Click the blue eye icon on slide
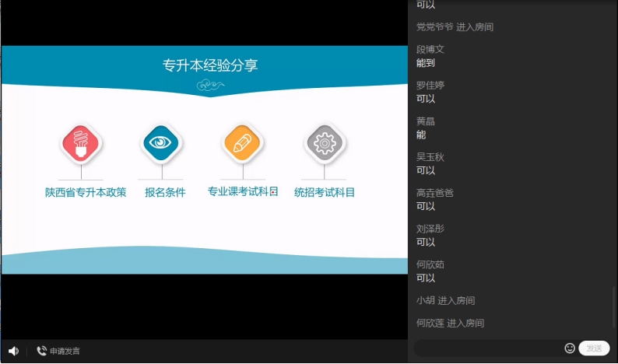The height and width of the screenshot is (364, 618). tap(162, 143)
